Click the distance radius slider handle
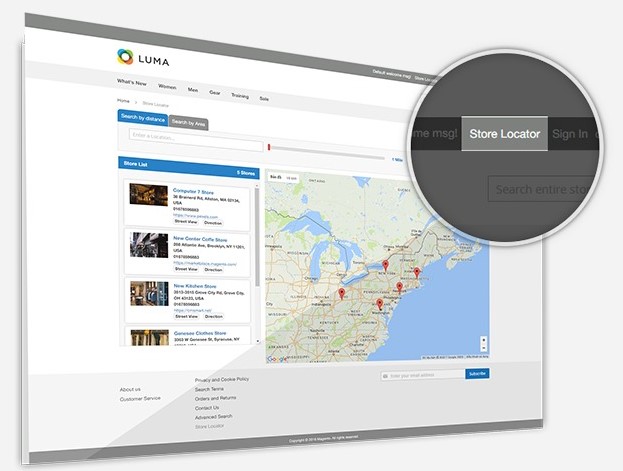Image resolution: width=623 pixels, height=471 pixels. click(x=268, y=148)
